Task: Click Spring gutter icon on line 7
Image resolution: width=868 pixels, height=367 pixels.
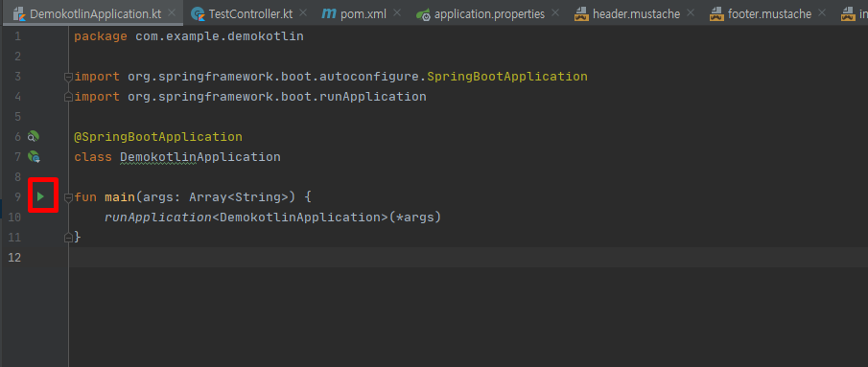Action: (x=34, y=157)
